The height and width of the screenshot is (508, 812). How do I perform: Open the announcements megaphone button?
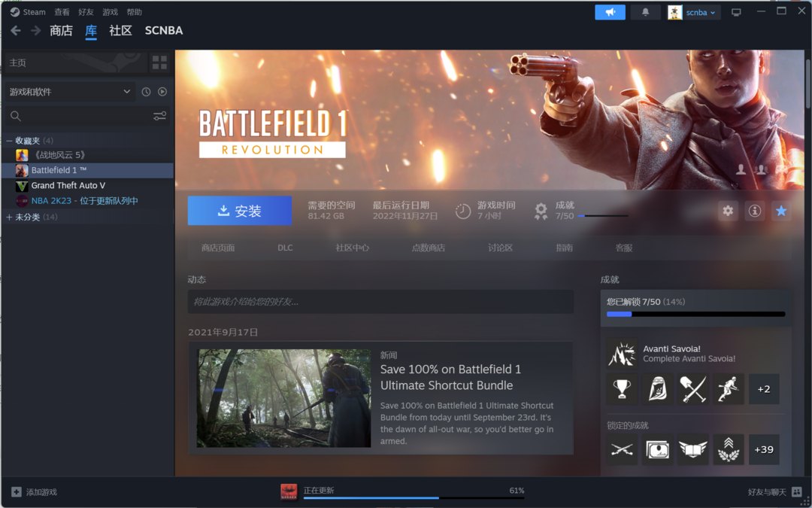tap(610, 13)
